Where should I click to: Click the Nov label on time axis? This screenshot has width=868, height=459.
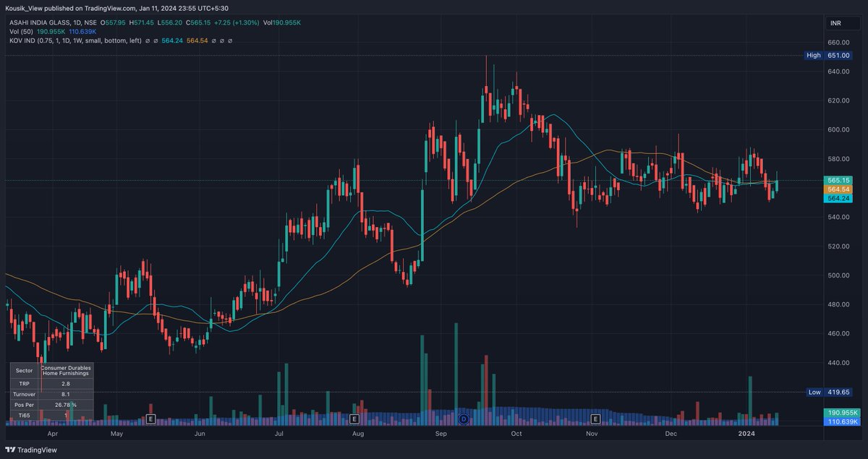point(592,434)
